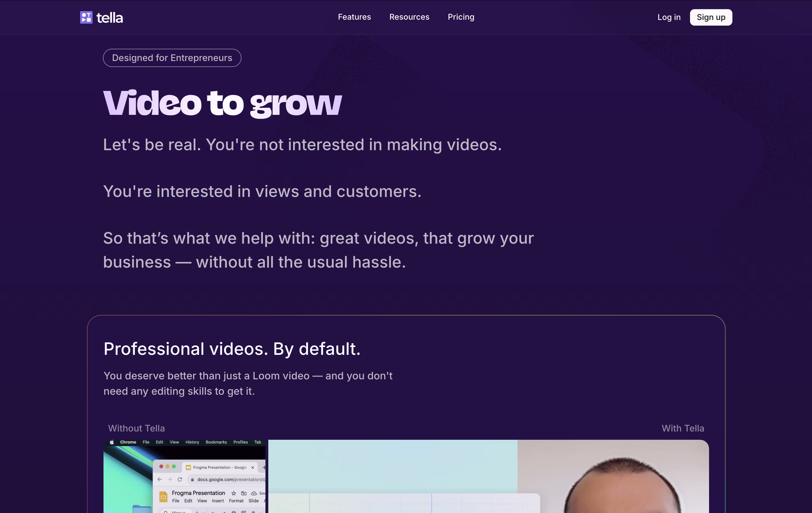Viewport: 812px width, 513px height.
Task: Go to the Pricing page
Action: click(461, 17)
